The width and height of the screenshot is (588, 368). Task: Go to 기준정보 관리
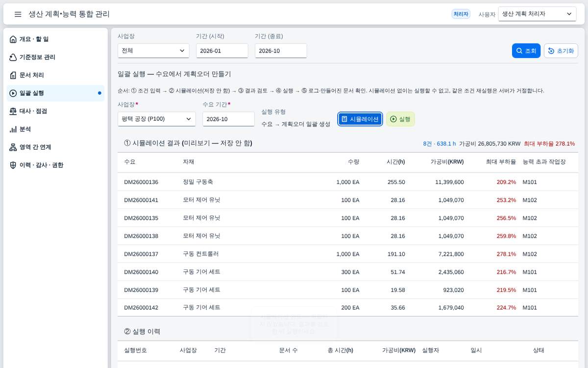[55, 57]
